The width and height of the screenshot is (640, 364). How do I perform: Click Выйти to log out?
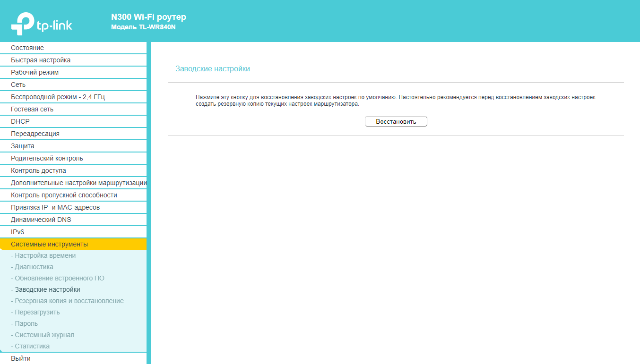(21, 358)
